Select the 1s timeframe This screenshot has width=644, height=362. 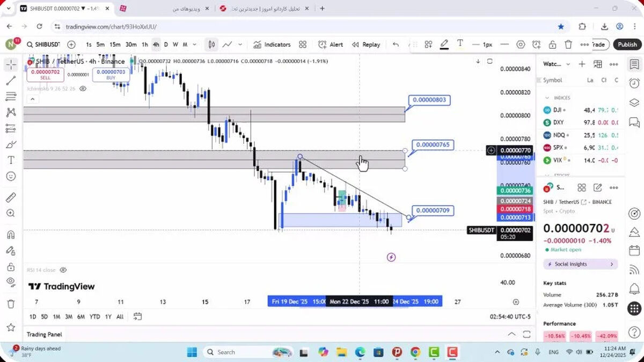89,45
